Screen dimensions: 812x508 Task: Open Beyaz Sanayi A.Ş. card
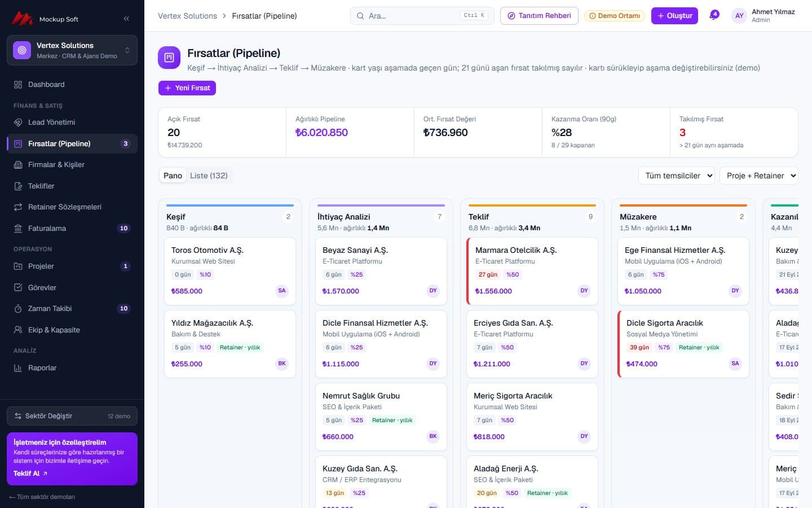(381, 271)
